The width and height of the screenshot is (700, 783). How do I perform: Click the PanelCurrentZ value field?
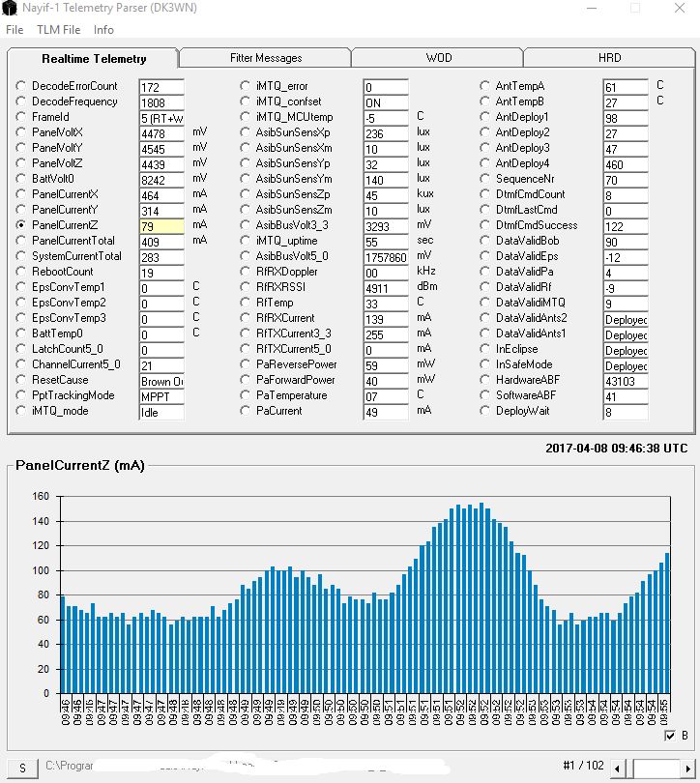pyautogui.click(x=161, y=226)
